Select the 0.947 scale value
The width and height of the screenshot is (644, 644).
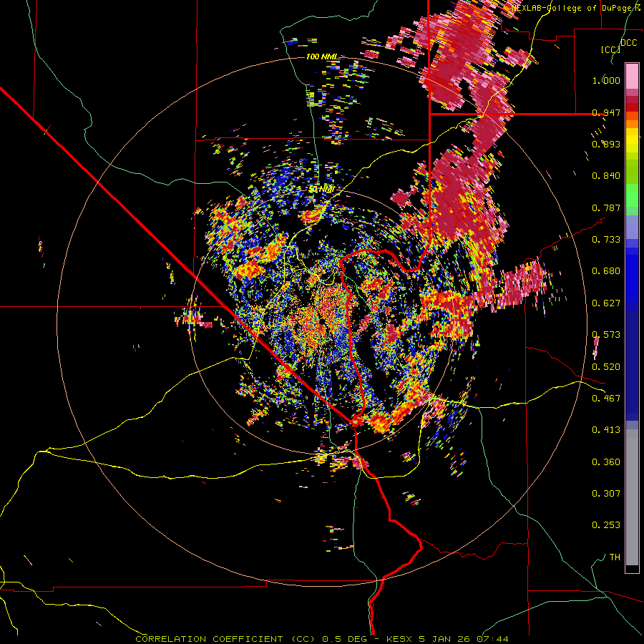click(x=606, y=112)
